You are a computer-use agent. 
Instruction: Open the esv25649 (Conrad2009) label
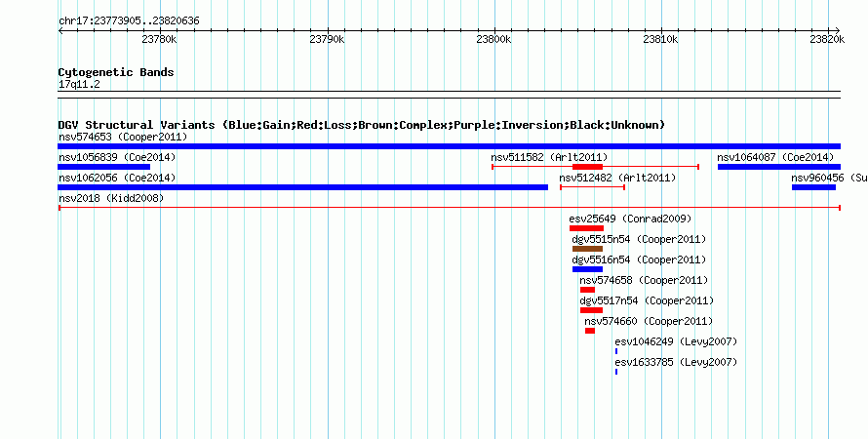point(630,219)
